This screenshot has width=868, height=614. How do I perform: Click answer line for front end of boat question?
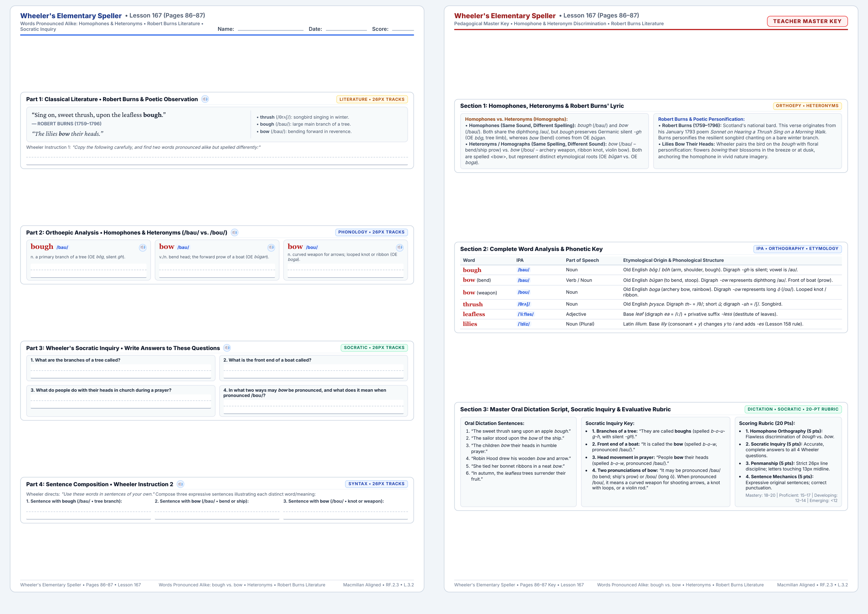[313, 371]
